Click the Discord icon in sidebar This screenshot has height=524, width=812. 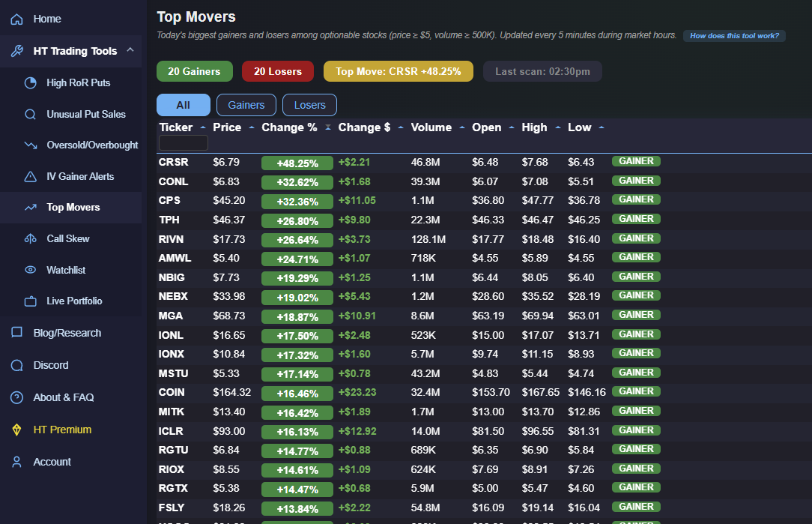pos(15,365)
